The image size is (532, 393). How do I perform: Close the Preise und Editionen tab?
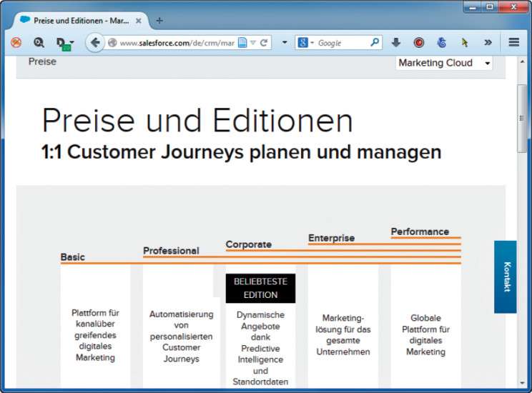[139, 21]
